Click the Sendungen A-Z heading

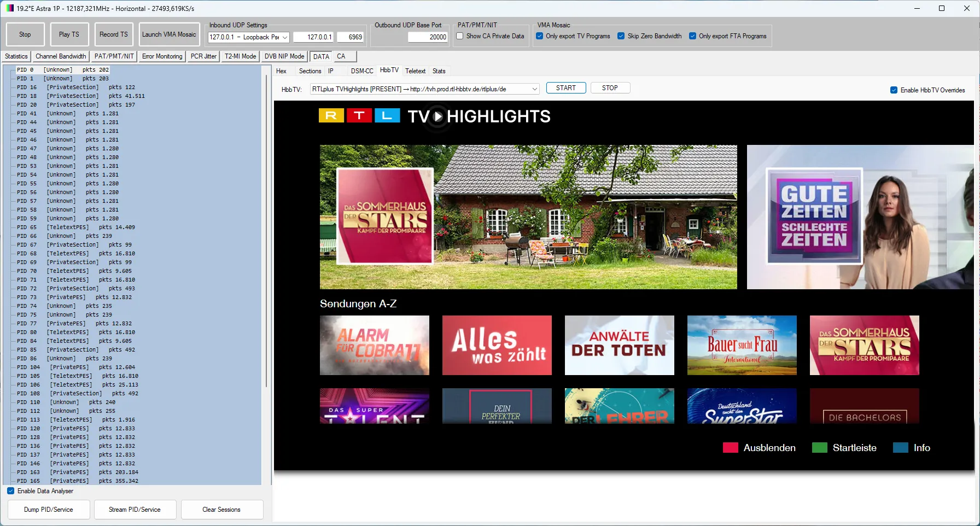click(x=358, y=303)
